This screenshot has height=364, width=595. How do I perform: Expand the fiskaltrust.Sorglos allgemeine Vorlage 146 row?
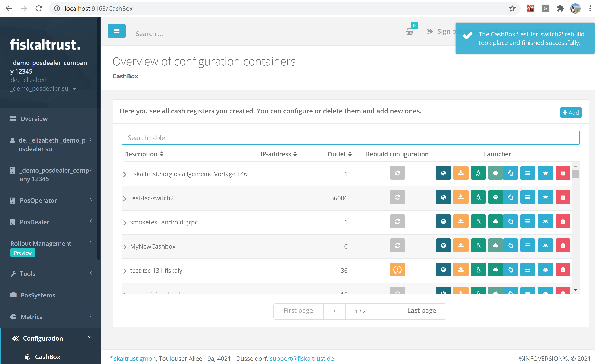click(125, 174)
